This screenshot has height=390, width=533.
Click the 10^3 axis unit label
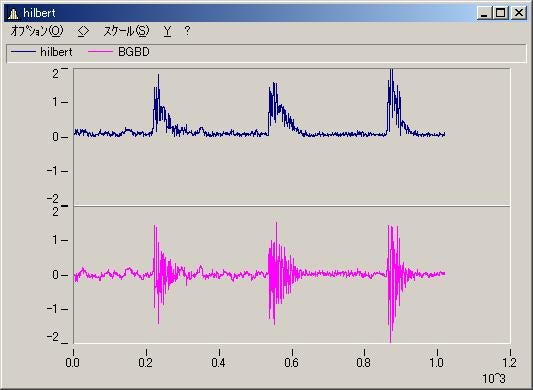click(494, 378)
